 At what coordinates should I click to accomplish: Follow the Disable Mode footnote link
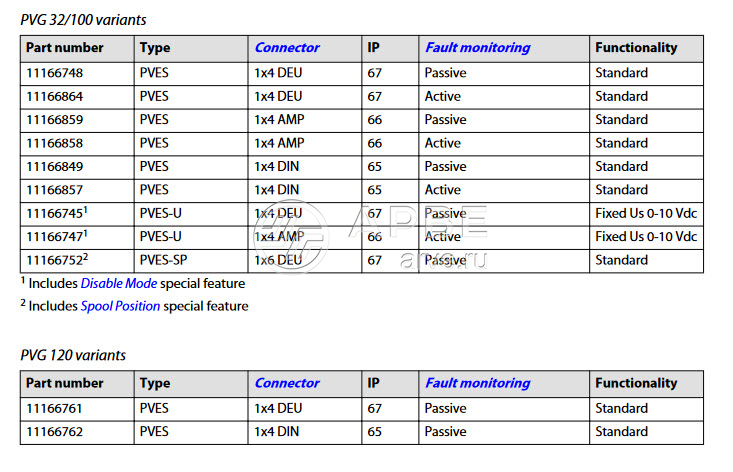tap(118, 284)
